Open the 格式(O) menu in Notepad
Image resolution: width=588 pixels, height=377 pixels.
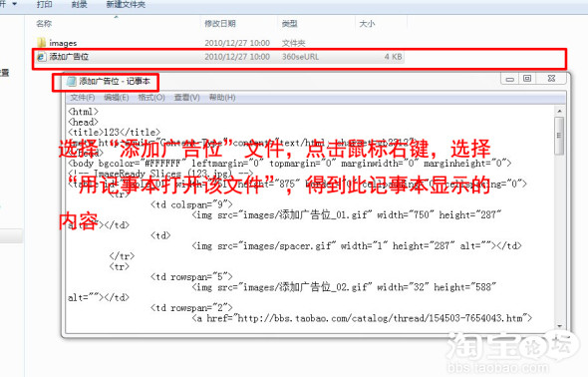coord(151,98)
